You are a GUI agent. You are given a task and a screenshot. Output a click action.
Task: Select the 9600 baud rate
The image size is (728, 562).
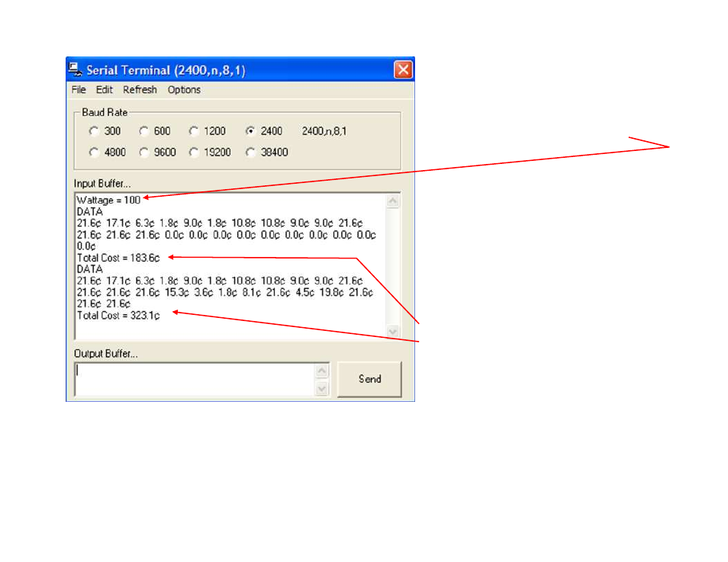click(157, 153)
